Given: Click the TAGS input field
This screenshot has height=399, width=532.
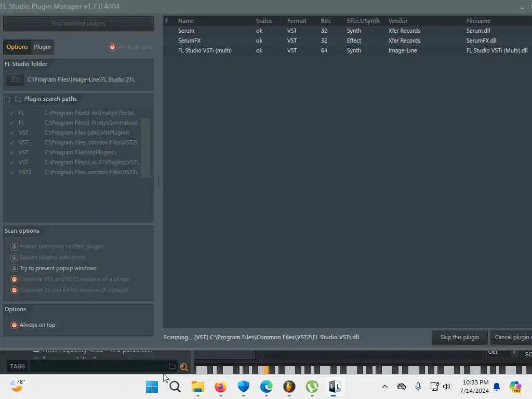Looking at the screenshot, I should [x=98, y=366].
